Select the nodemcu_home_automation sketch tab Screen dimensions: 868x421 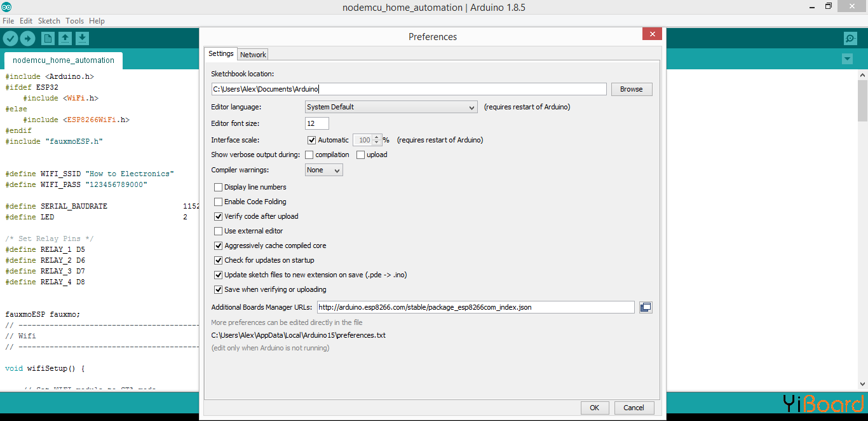(64, 60)
